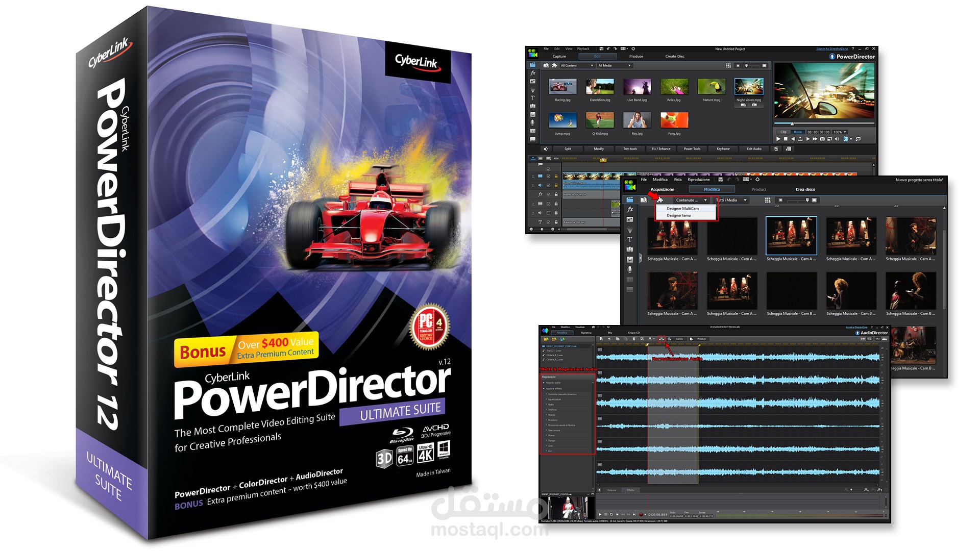Choose Designer MultiCam menu entry
This screenshot has height=551, width=980.
pyautogui.click(x=682, y=209)
